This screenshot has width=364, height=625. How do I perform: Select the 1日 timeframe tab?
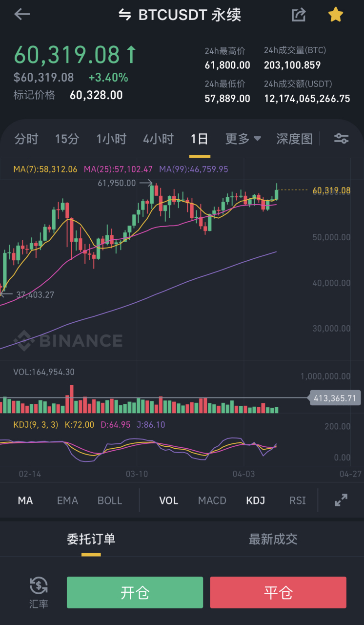coord(199,139)
